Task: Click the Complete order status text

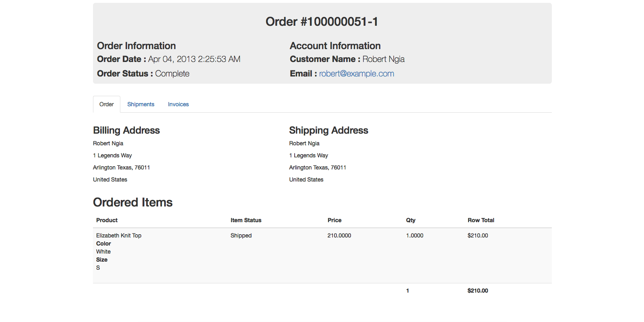Action: pos(172,74)
